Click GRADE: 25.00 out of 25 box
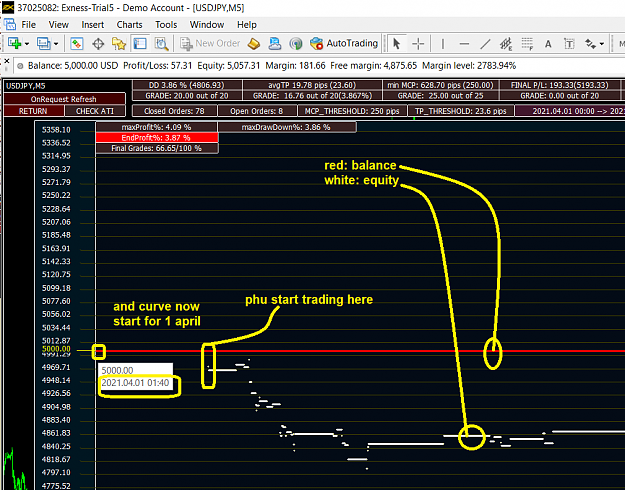Image resolution: width=625 pixels, height=490 pixels. coord(440,96)
